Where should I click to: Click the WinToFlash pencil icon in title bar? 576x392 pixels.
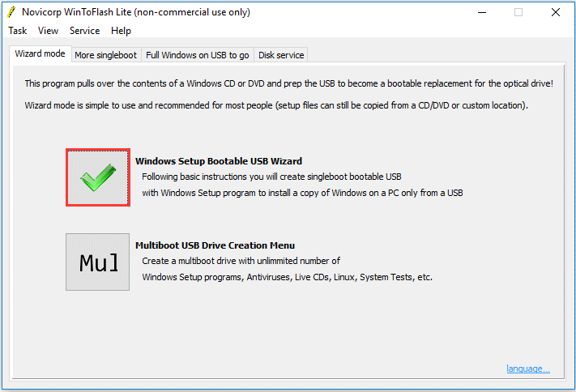tap(11, 12)
